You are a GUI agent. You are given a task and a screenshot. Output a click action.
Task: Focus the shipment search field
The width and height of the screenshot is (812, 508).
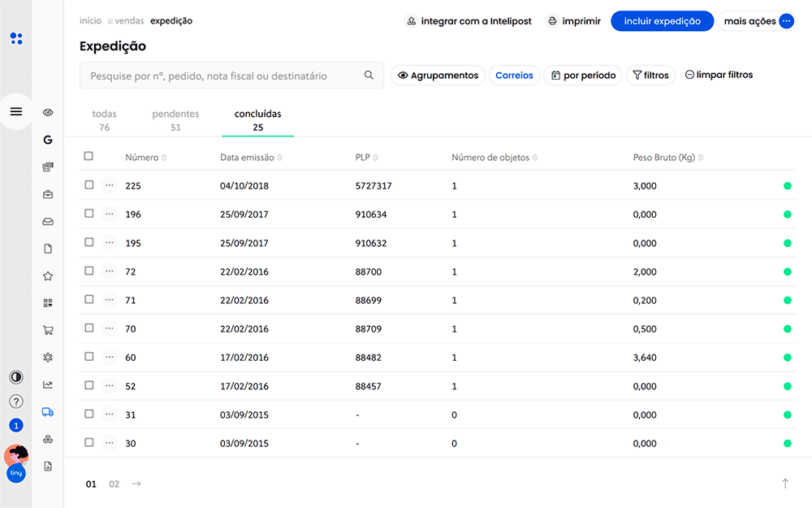click(231, 76)
